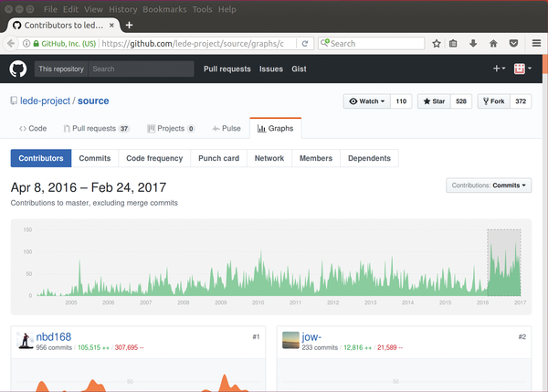
Task: Go back with browser back arrow
Action: coord(10,44)
